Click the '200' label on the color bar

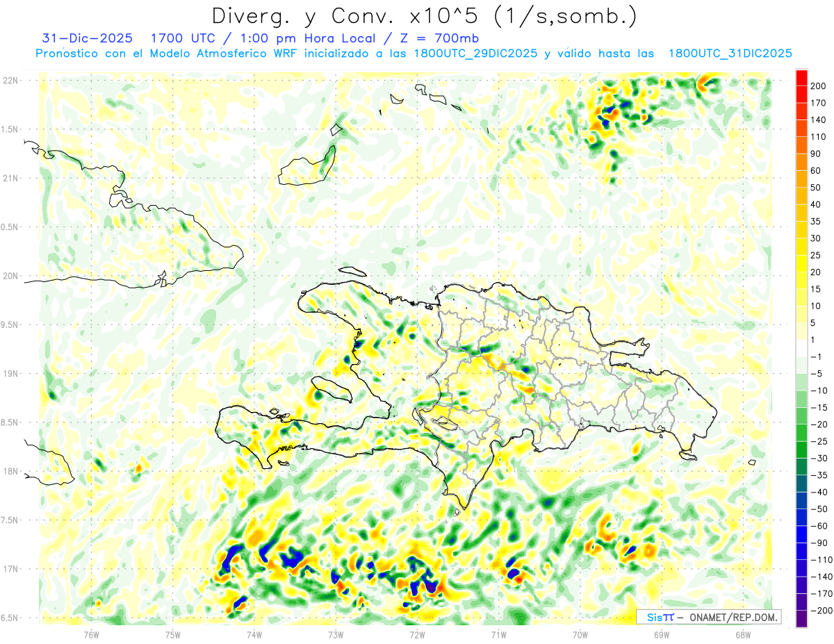(x=819, y=86)
